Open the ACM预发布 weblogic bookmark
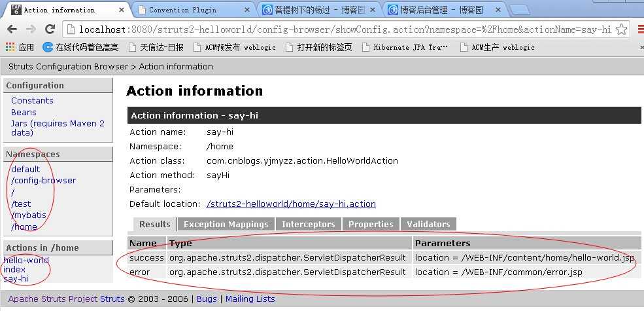The height and width of the screenshot is (311, 644). [235, 47]
